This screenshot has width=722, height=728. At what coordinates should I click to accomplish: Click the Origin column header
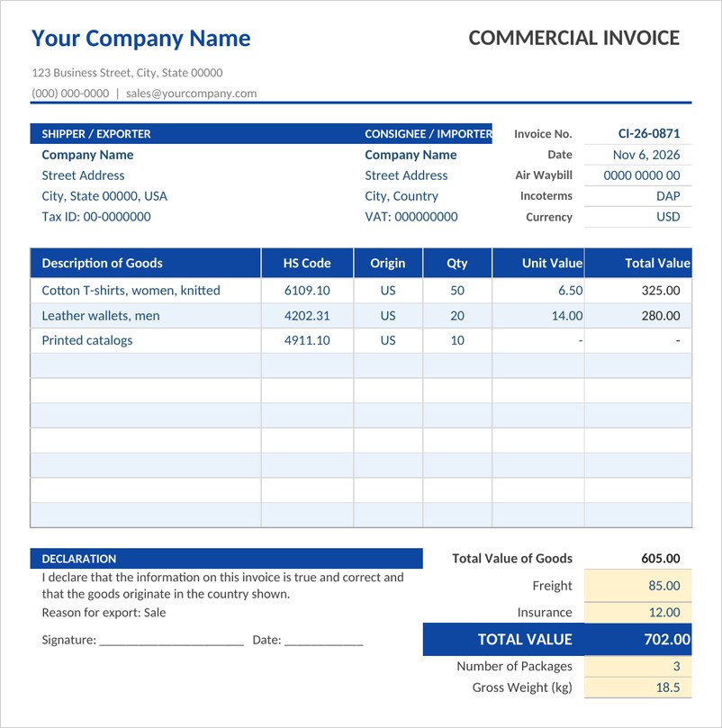388,264
